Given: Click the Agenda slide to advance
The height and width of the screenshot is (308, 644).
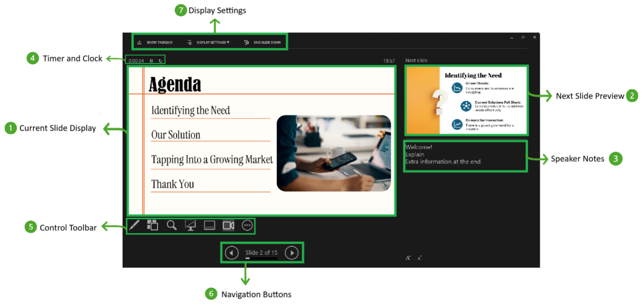Looking at the screenshot, I should tap(261, 140).
